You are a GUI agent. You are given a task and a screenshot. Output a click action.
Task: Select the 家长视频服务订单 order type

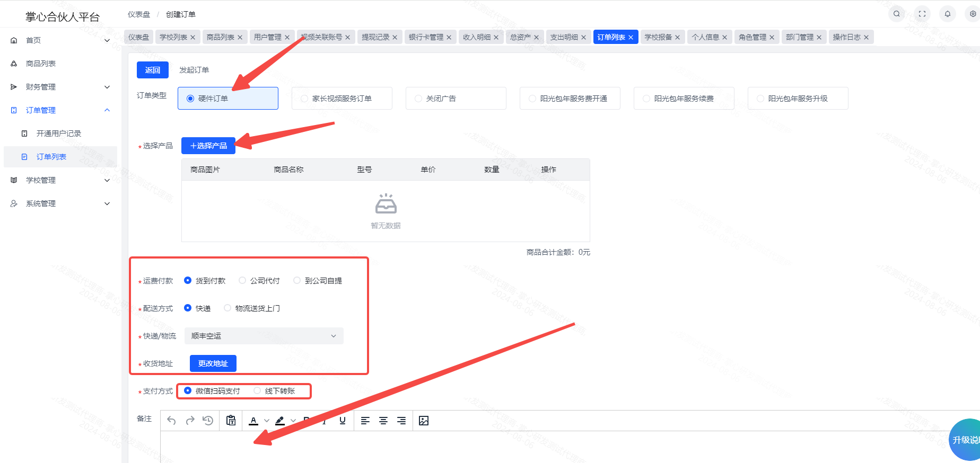342,99
